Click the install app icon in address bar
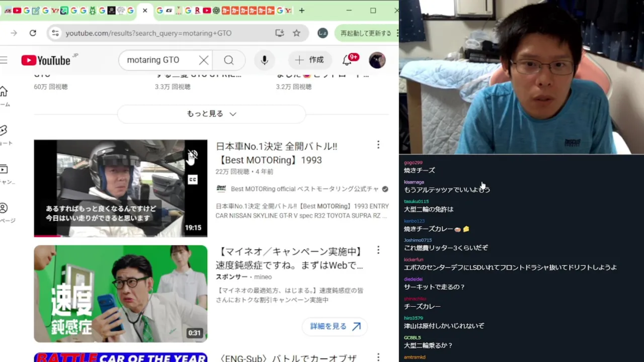This screenshot has height=362, width=644. tap(280, 33)
